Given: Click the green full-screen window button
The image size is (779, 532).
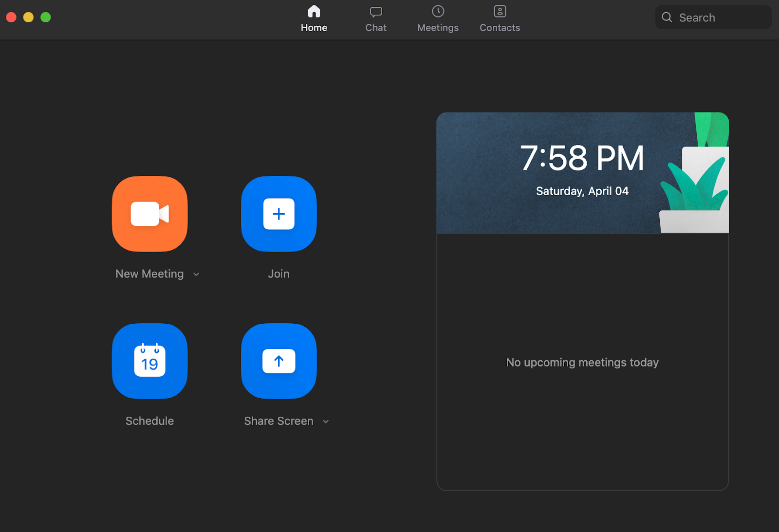Looking at the screenshot, I should tap(46, 18).
